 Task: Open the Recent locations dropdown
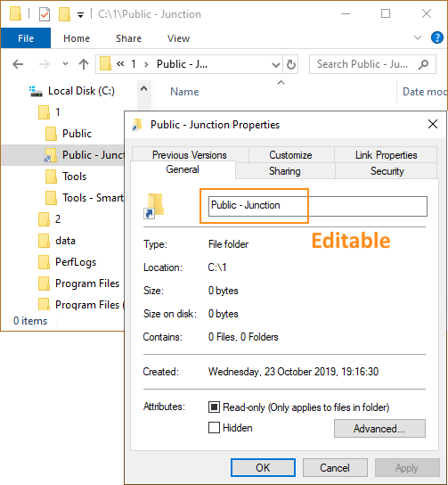click(x=65, y=64)
